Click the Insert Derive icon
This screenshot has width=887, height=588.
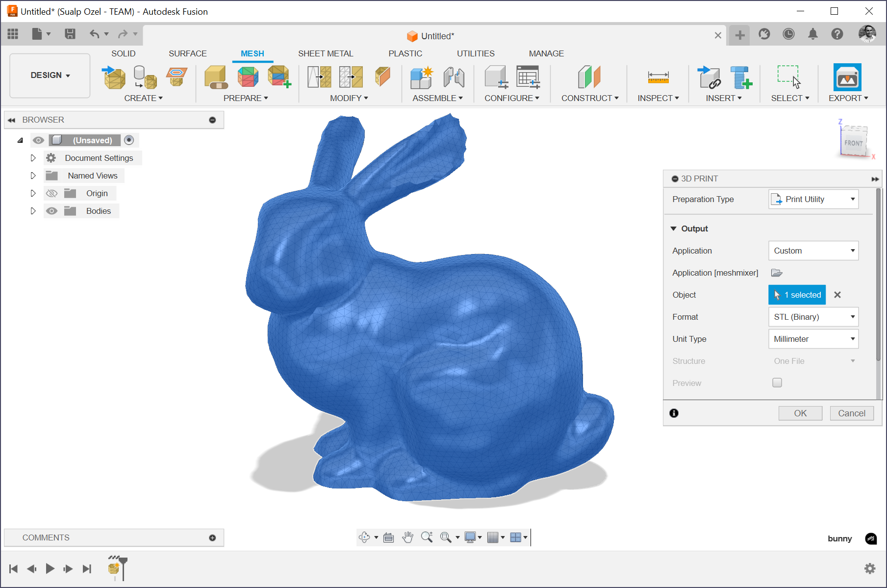[709, 77]
